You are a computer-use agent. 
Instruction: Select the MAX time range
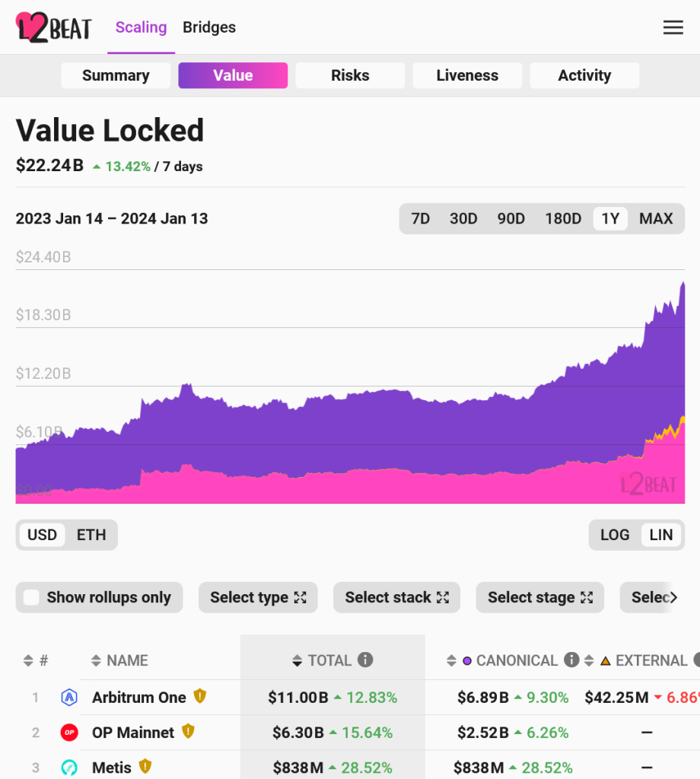click(656, 218)
